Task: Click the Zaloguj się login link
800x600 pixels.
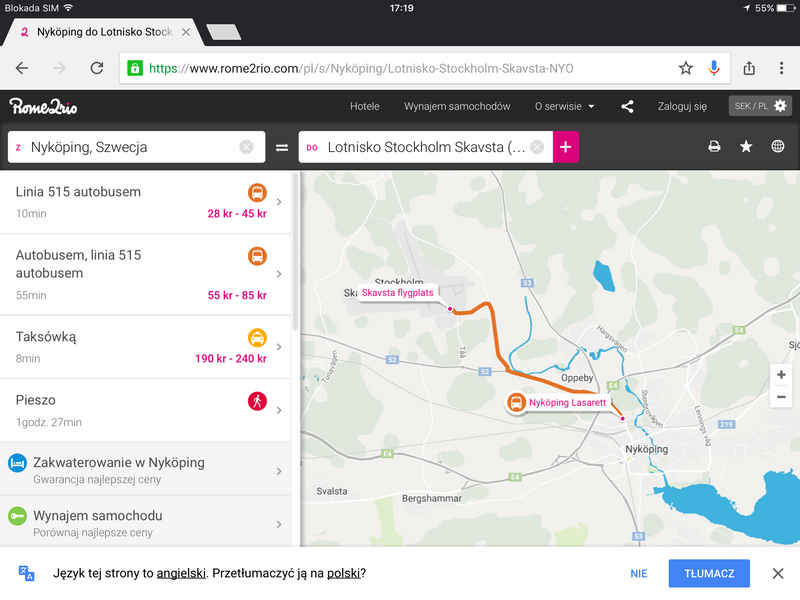Action: pos(682,106)
